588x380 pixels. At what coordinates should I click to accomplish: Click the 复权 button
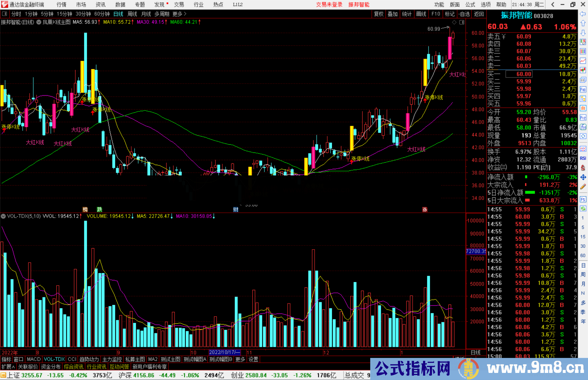pos(379,14)
